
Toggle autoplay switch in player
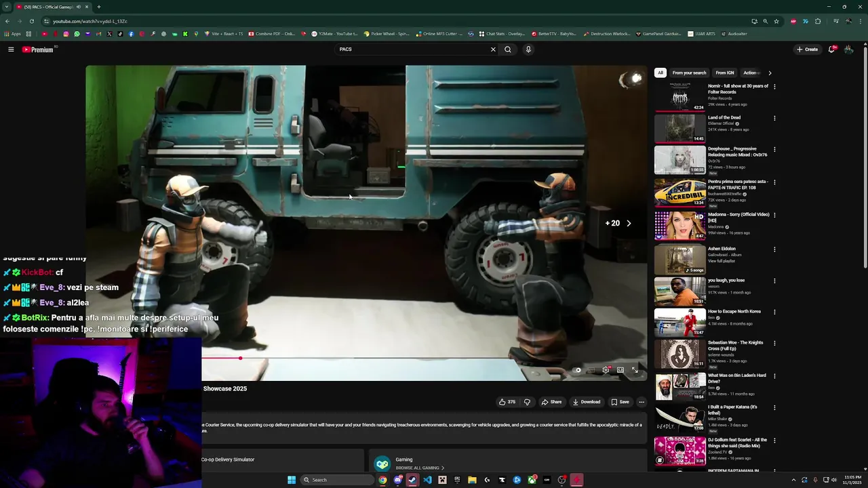(578, 370)
